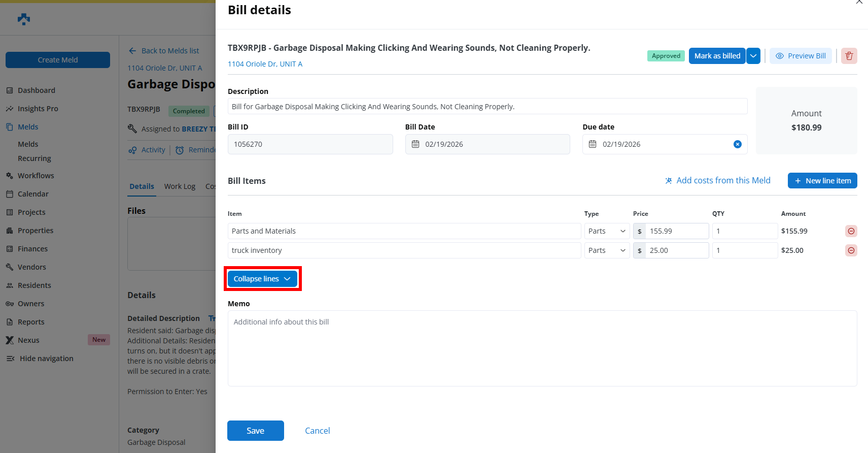
Task: Save the bill details
Action: pos(255,431)
